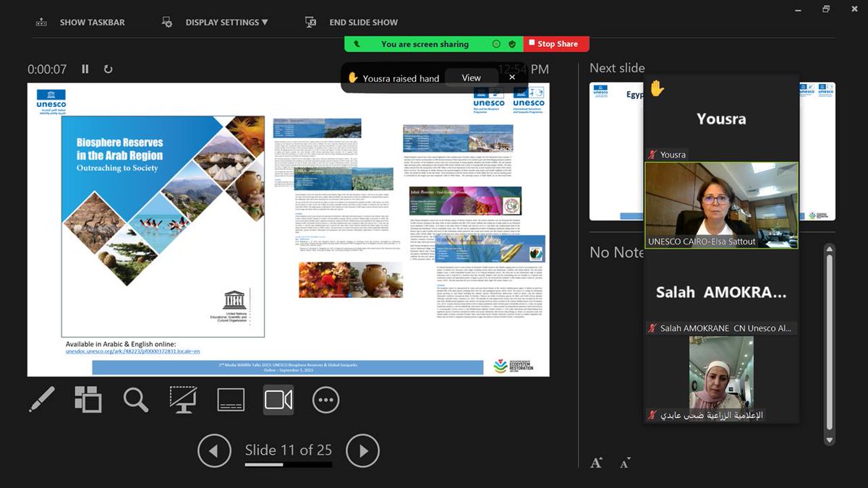The height and width of the screenshot is (488, 868).
Task: Open the see all slides grid
Action: tap(88, 399)
